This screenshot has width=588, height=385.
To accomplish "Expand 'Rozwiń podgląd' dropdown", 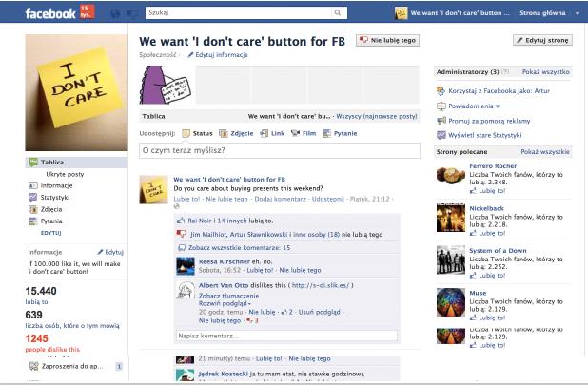I will pos(225,304).
